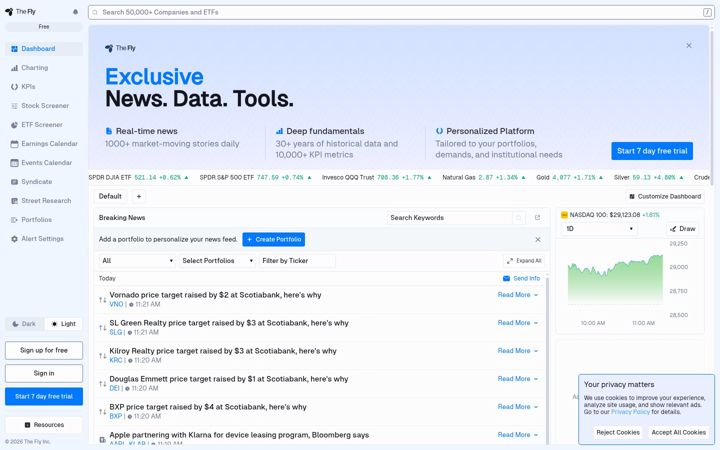Open Breaking News in external window icon
The height and width of the screenshot is (450, 720).
[537, 218]
